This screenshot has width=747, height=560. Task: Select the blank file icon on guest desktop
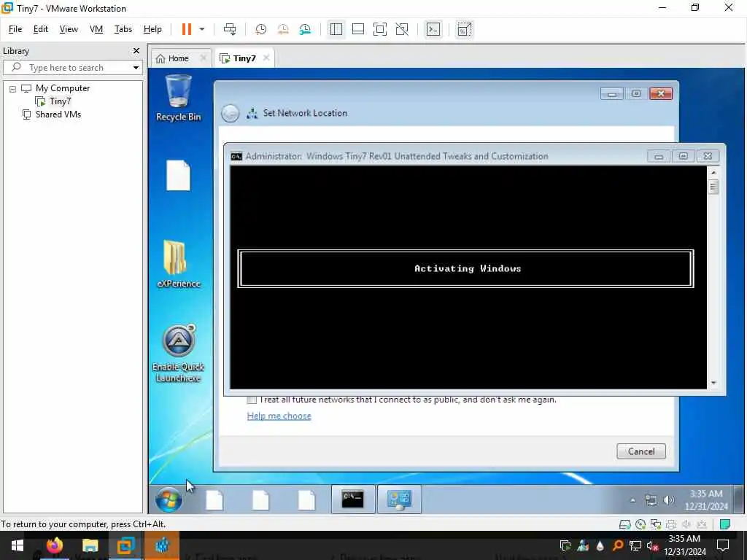click(x=178, y=175)
